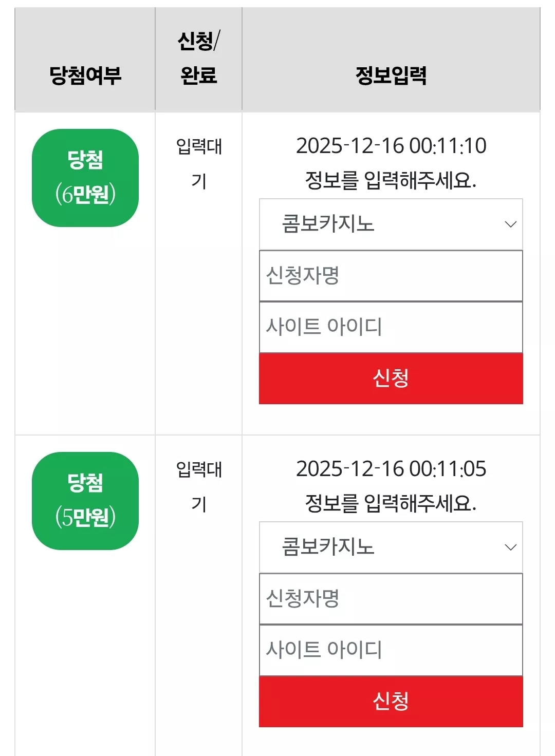Focus the second 신청자명 input field

[391, 599]
